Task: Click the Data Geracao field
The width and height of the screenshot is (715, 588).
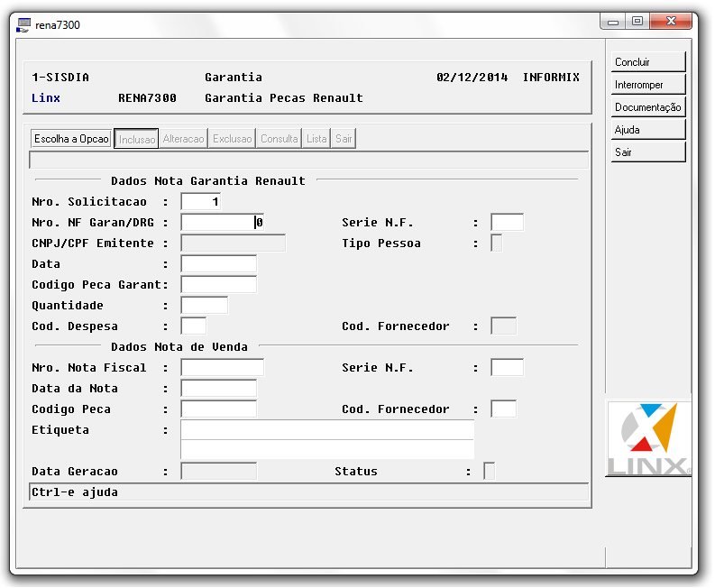Action: 219,472
